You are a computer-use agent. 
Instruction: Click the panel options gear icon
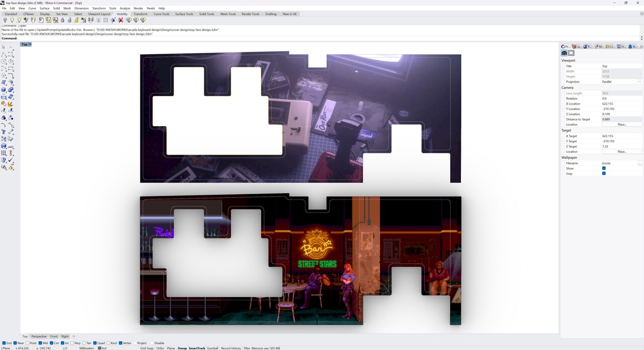tap(641, 47)
